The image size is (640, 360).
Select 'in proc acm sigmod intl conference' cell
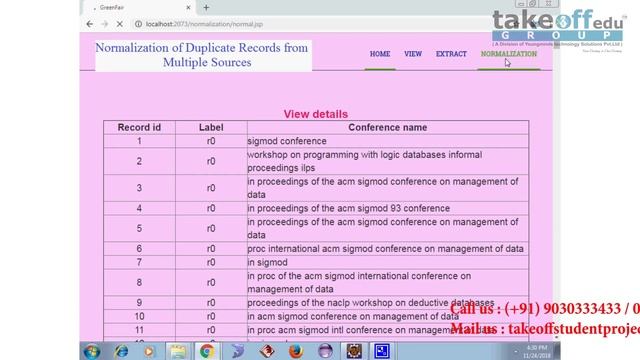point(388,330)
